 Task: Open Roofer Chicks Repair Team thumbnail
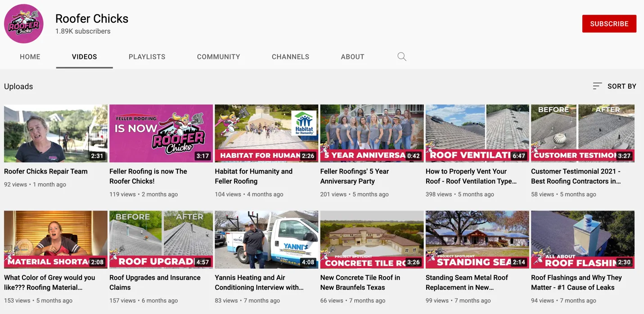pos(56,134)
